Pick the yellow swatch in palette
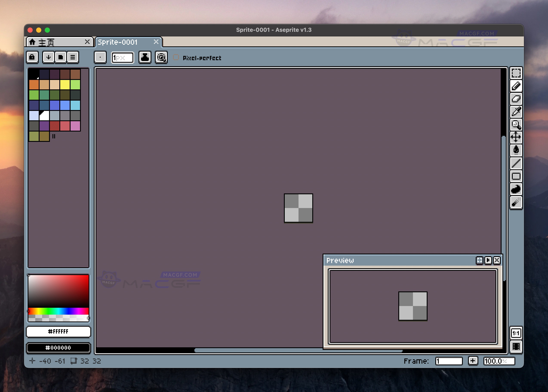548x392 pixels. pyautogui.click(x=65, y=85)
